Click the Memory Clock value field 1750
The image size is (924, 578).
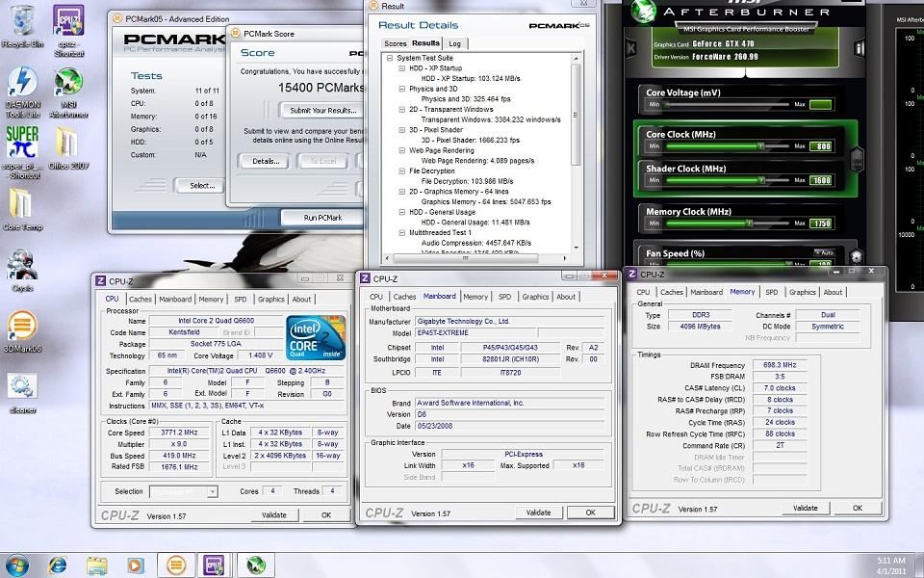(820, 223)
